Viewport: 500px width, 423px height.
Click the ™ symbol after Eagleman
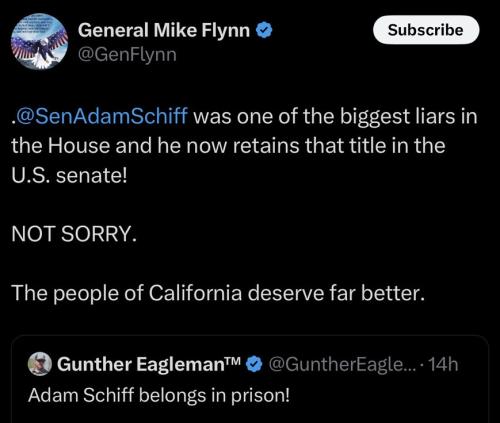tap(233, 360)
